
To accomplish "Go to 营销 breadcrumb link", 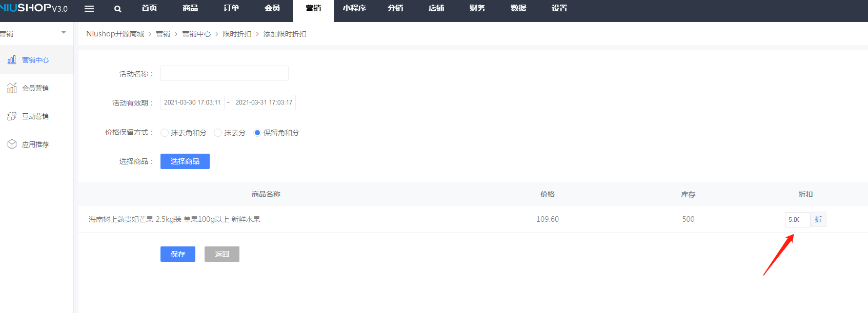I will 163,34.
